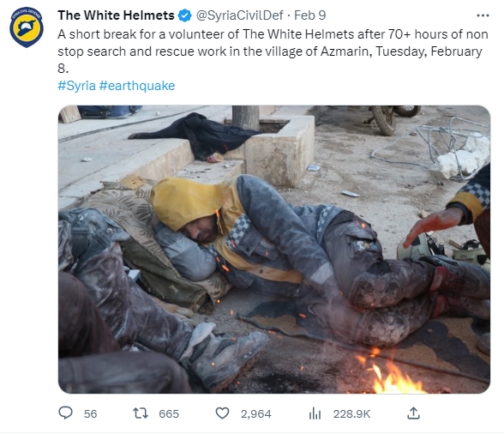Open the view analytics bar-chart icon

click(x=315, y=413)
